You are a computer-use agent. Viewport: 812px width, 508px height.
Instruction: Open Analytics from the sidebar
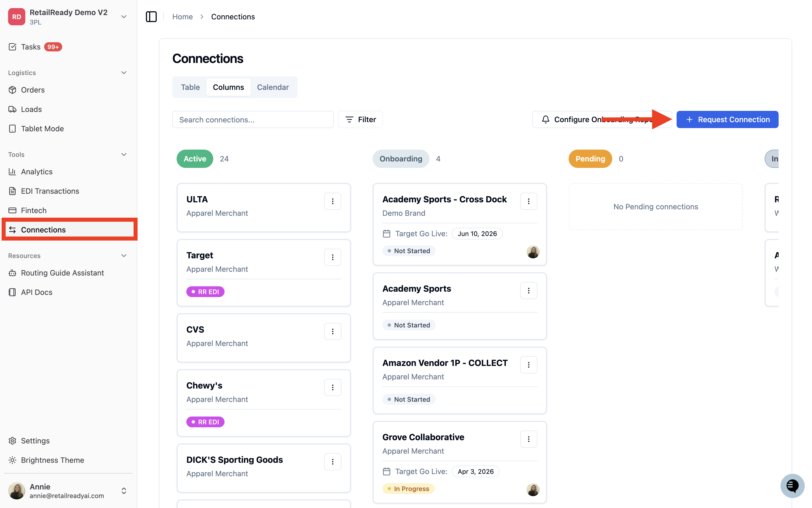37,172
